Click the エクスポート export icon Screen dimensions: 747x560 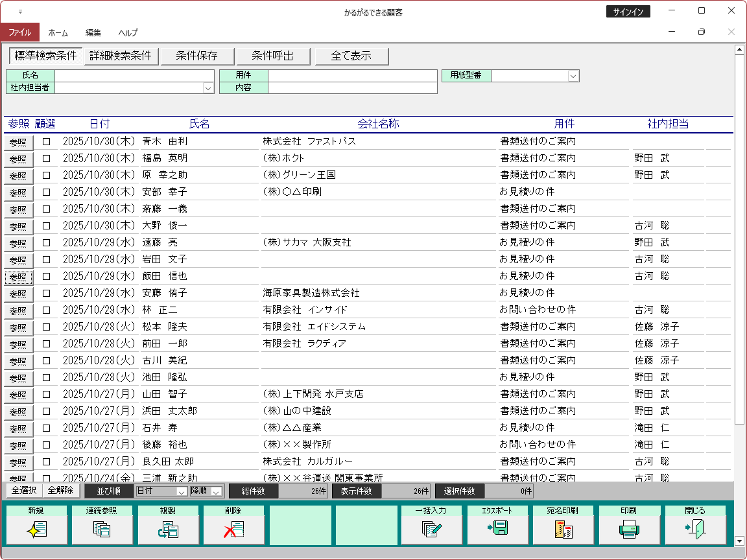(x=497, y=530)
